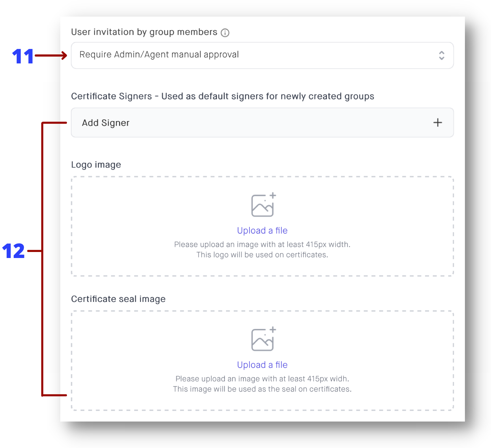This screenshot has height=448, width=491.
Task: Click the seal on certificates hint text
Action: pyautogui.click(x=262, y=389)
